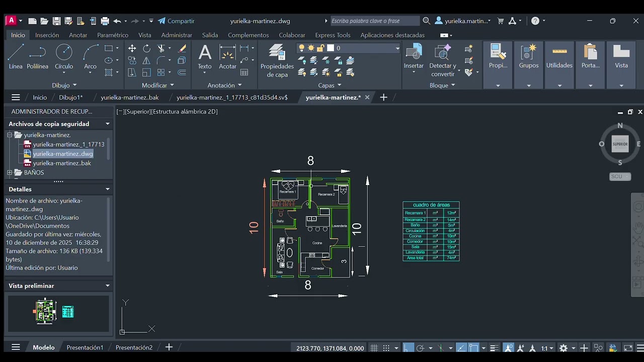
Task: Click the Erase tool icon
Action: tap(182, 48)
